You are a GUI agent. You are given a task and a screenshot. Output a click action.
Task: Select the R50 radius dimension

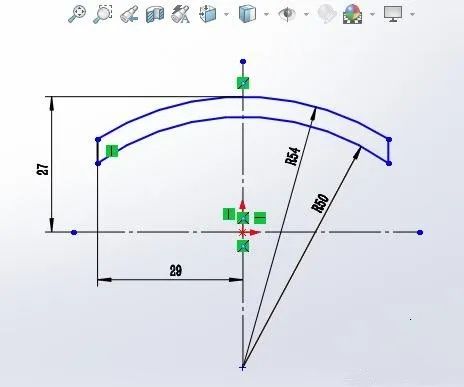pyautogui.click(x=320, y=203)
